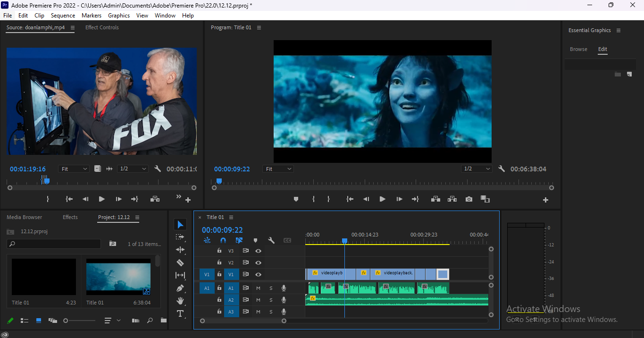This screenshot has height=338, width=644.
Task: Select the Selection tool arrow
Action: pyautogui.click(x=180, y=224)
